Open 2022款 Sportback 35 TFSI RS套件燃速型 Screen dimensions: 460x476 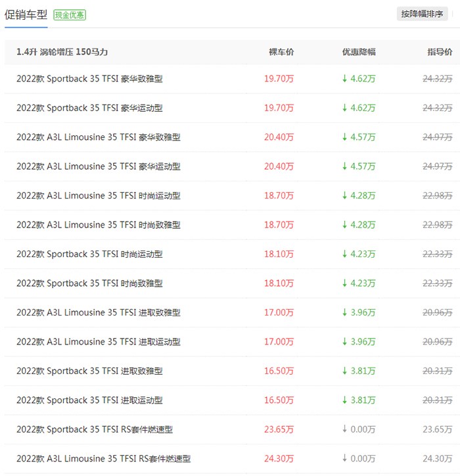95,429
